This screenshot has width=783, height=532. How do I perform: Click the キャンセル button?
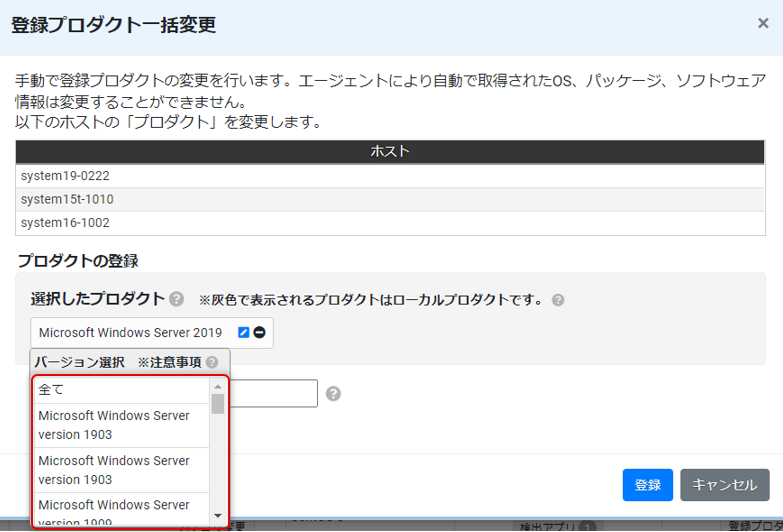point(725,485)
